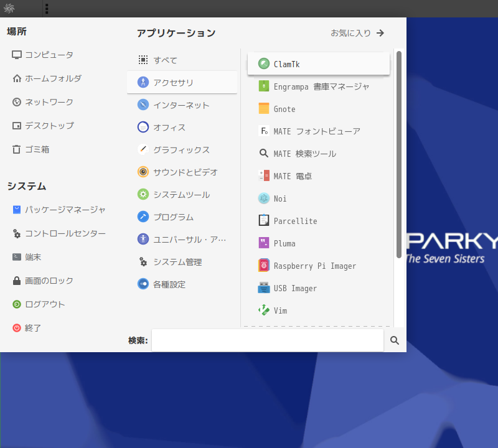
Task: Launch Noi application
Action: click(x=319, y=198)
